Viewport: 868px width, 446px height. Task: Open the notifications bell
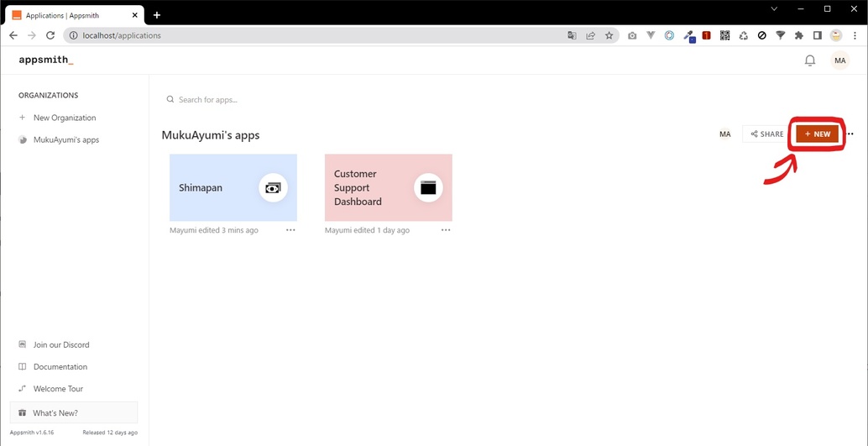[x=810, y=60]
